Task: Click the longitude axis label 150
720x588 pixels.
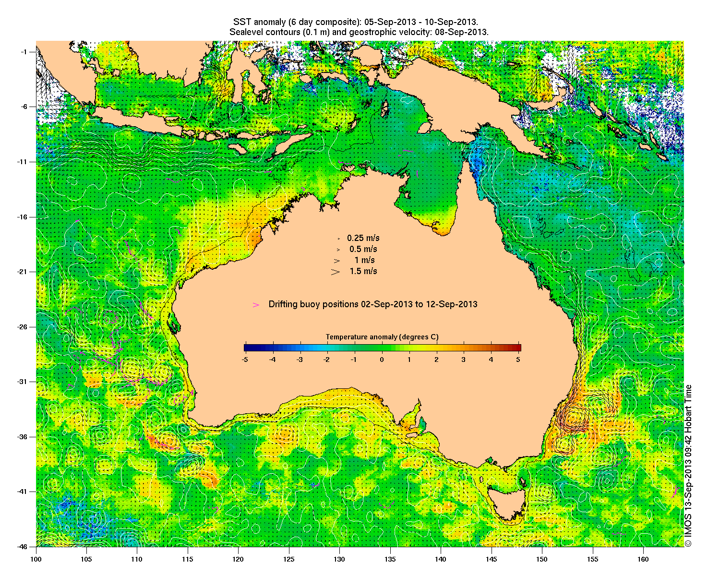Action: (542, 559)
